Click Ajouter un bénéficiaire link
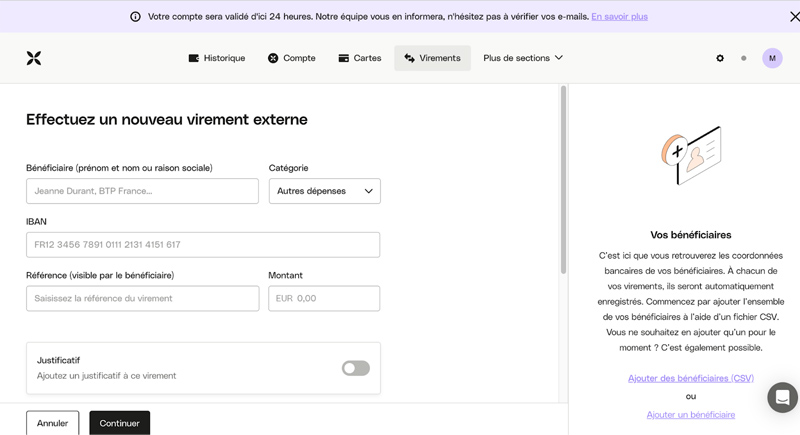 691,415
